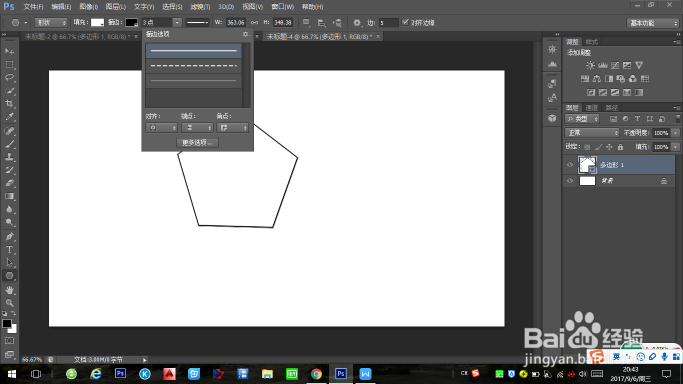Screen dimensions: 683x384
Task: Toggle lock all padlock icon
Action: click(620, 147)
